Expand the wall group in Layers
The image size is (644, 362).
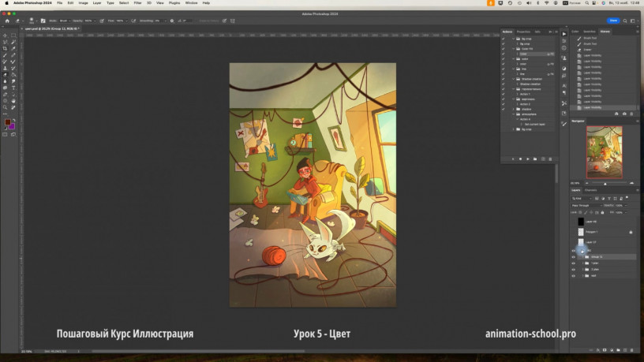coord(582,276)
